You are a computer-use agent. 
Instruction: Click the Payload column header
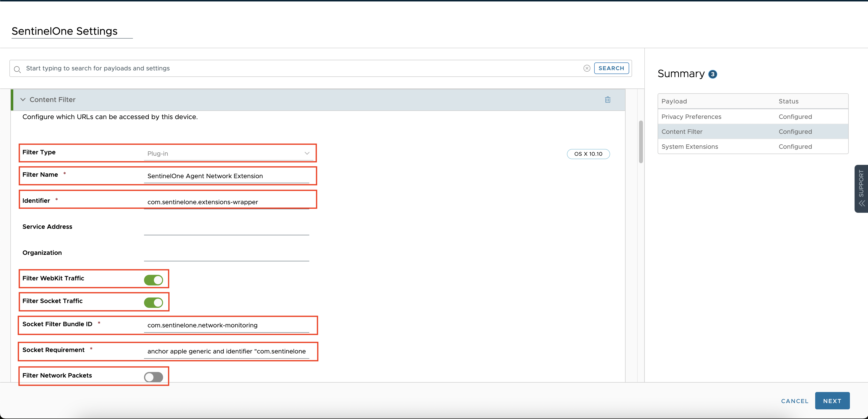pyautogui.click(x=674, y=101)
